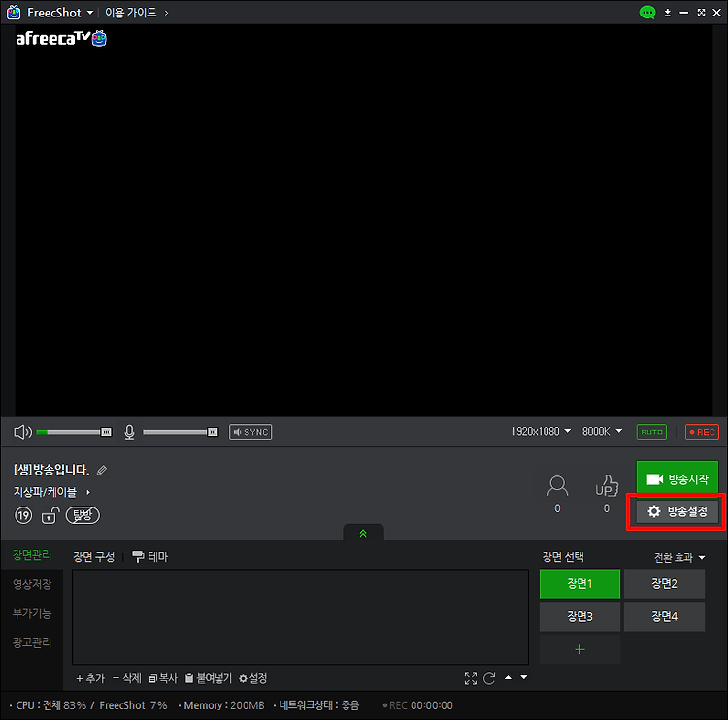This screenshot has width=728, height=720.
Task: Click the REC 00:00:00 timer
Action: click(x=417, y=705)
